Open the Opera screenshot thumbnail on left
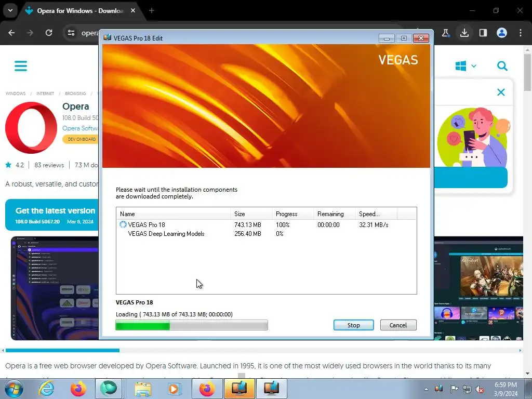Image resolution: width=532 pixels, height=399 pixels. pyautogui.click(x=55, y=288)
